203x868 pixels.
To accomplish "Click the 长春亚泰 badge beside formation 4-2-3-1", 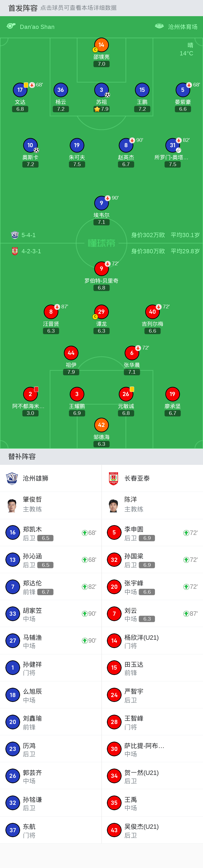I will pyautogui.click(x=14, y=251).
